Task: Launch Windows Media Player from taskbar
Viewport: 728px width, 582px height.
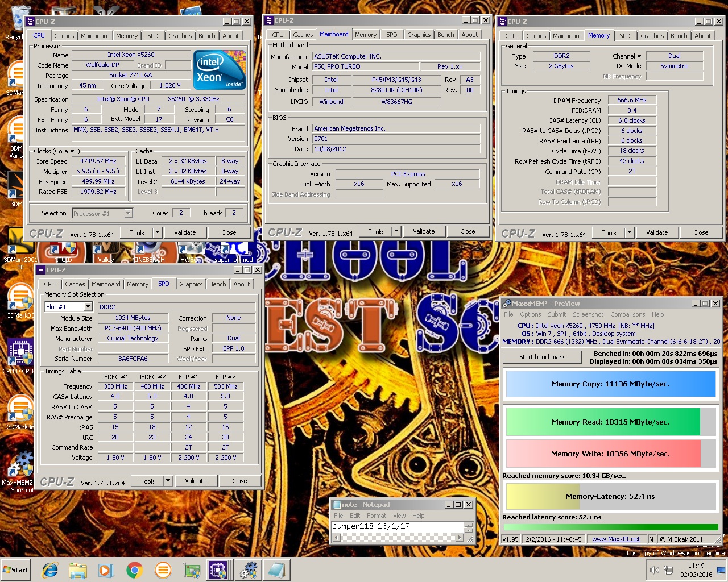Action: coord(106,570)
